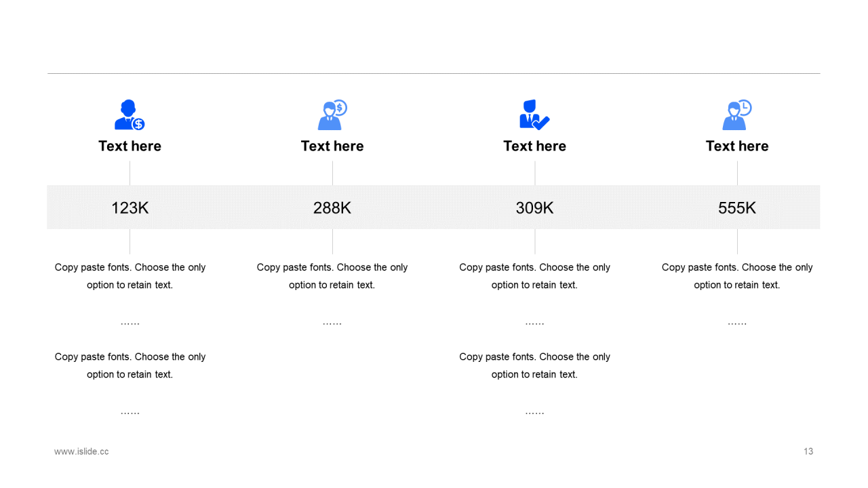Click the person with clock icon
The image size is (868, 488).
coord(737,115)
